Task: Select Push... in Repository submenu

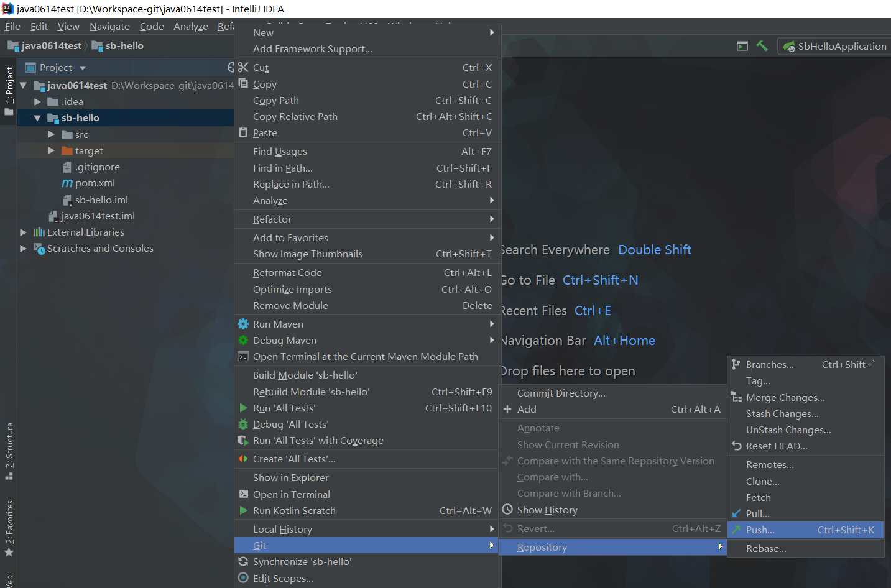Action: [x=760, y=530]
